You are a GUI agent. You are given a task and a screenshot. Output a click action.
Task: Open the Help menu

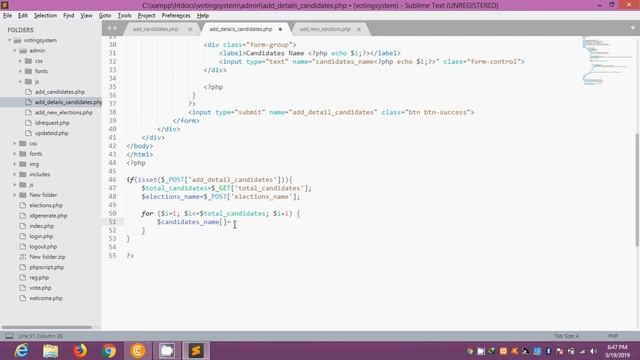(x=203, y=16)
